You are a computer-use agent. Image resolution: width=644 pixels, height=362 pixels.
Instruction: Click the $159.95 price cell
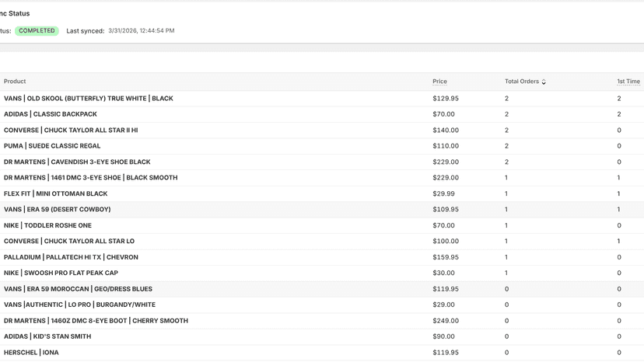tap(446, 257)
